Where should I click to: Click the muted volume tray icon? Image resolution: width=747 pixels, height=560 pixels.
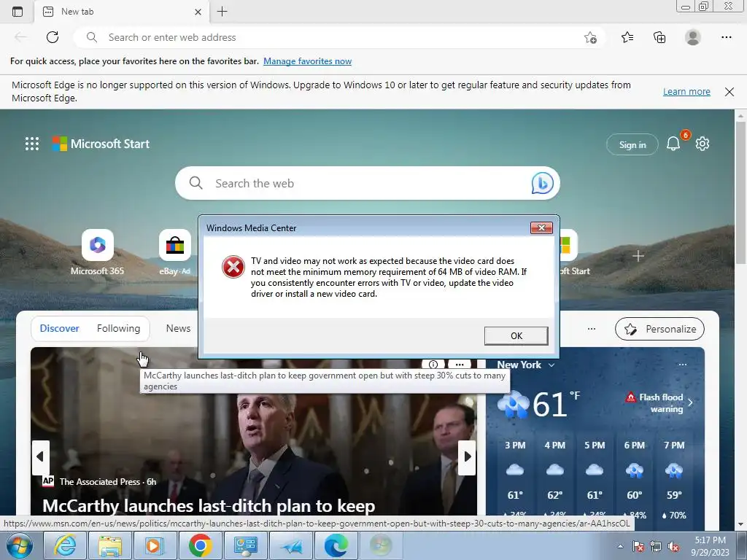coord(673,547)
